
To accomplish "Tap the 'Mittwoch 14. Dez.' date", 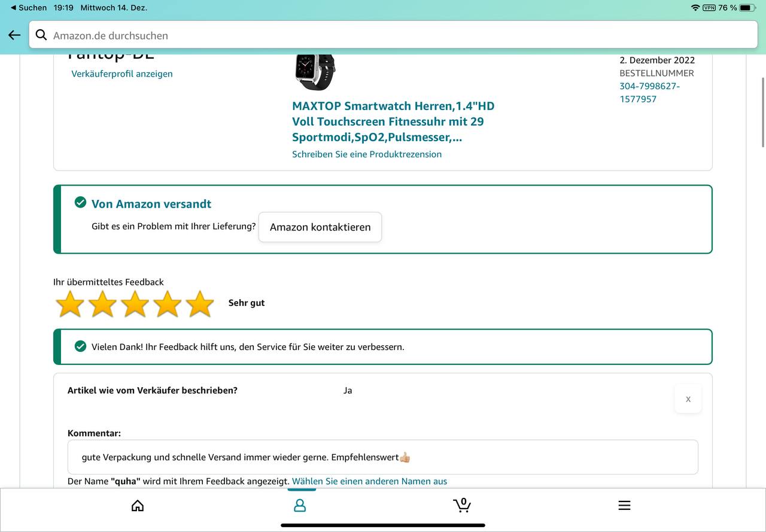I will pyautogui.click(x=114, y=8).
